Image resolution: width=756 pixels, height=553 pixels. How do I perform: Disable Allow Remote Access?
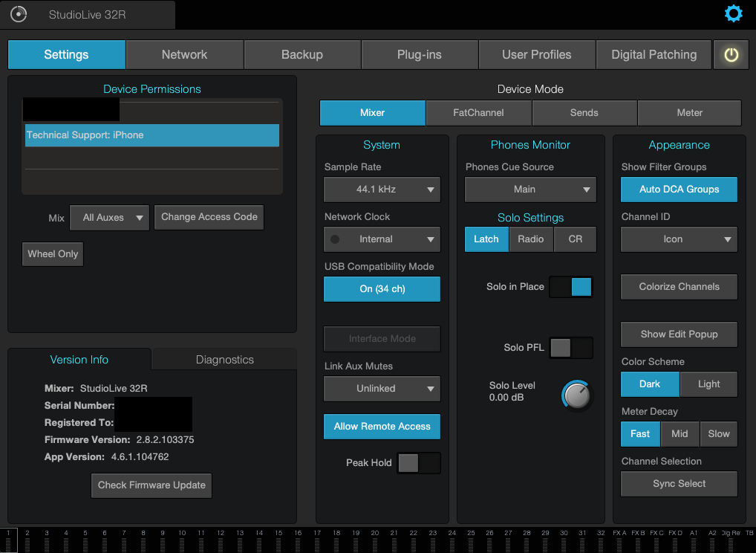(x=382, y=427)
